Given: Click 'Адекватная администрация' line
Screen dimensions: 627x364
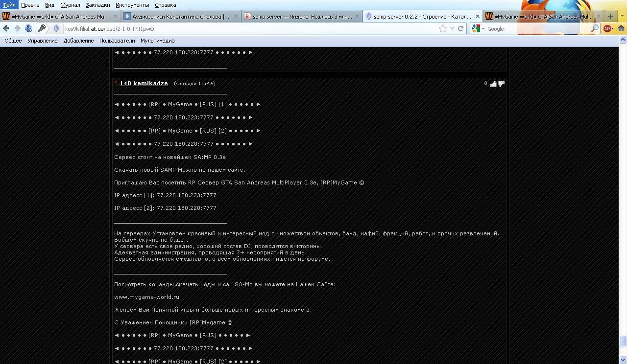Looking at the screenshot, I should coord(211,252).
